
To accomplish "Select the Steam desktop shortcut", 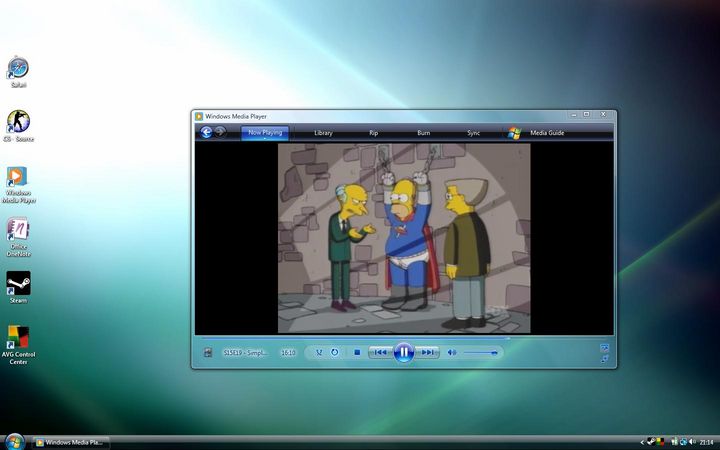I will [x=18, y=287].
